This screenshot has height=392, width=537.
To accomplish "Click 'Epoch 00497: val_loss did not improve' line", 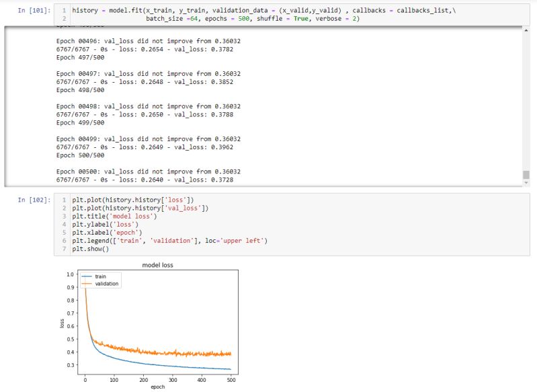I will [x=149, y=74].
